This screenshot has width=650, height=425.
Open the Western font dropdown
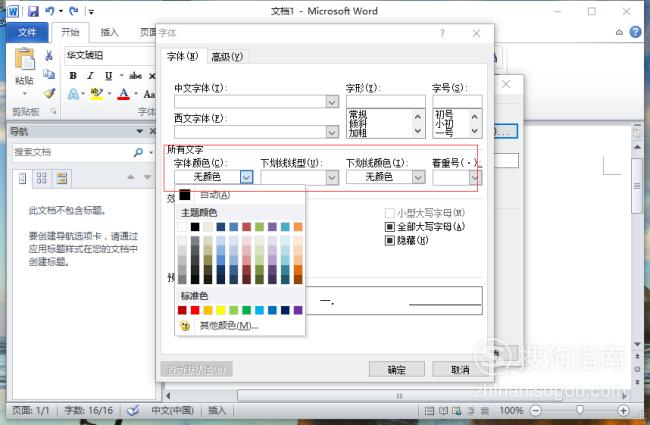coord(332,132)
